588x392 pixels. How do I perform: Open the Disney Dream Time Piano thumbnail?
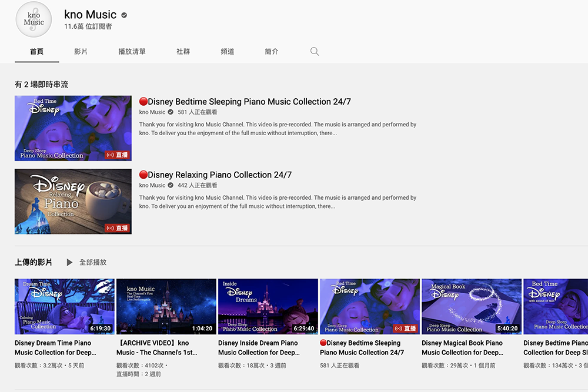tap(64, 306)
